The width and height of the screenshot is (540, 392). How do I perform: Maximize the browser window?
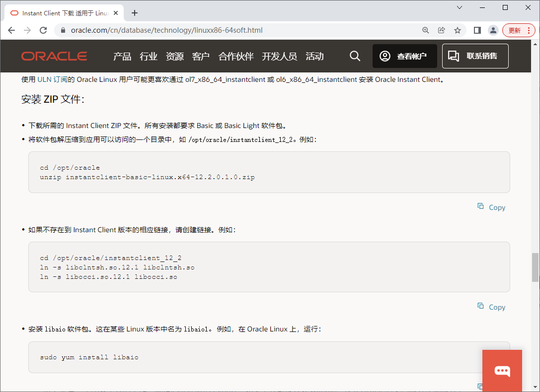(505, 7)
